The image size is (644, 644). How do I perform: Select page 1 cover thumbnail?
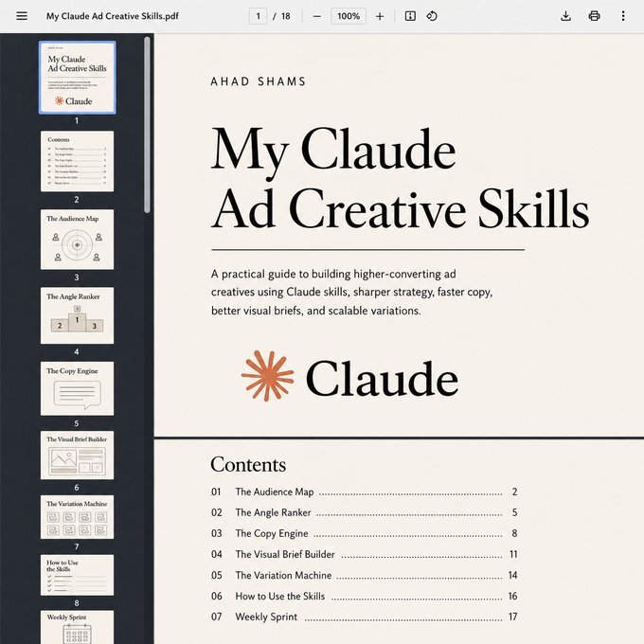pos(78,78)
